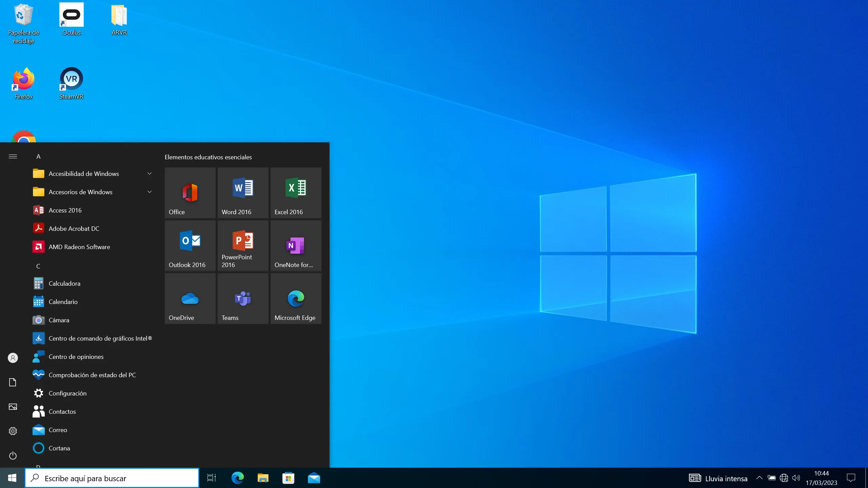Screen dimensions: 868x488
Task: Select the Firefox desktop shortcut
Action: [x=24, y=83]
